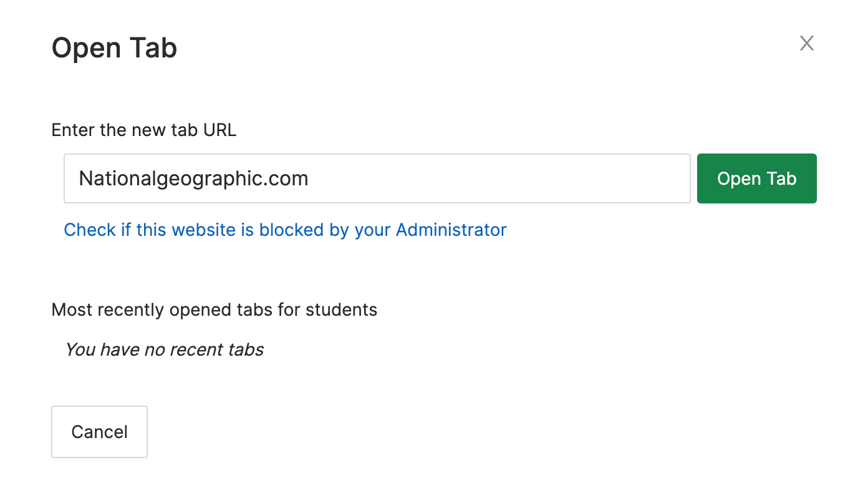This screenshot has height=488, width=868.
Task: Click the 'Enter the new tab URL' label
Action: pos(144,130)
